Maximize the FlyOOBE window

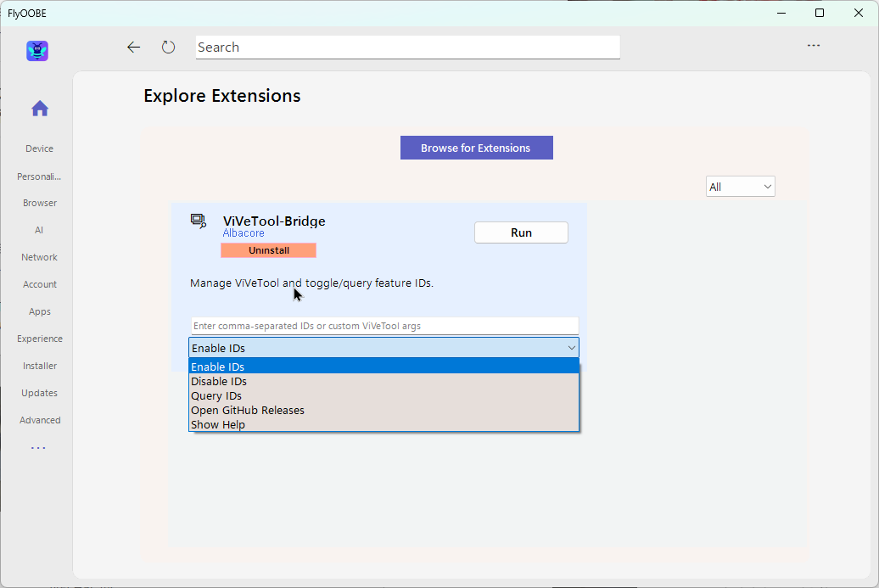point(820,13)
